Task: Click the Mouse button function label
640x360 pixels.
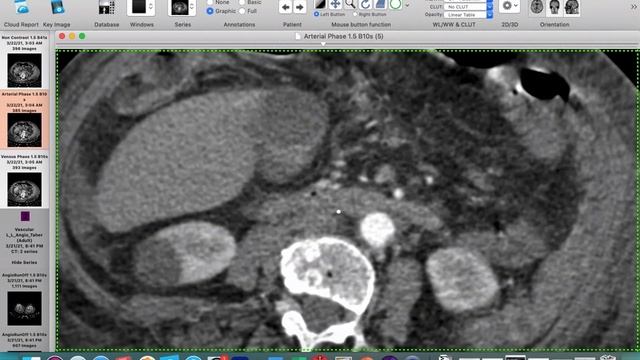Action: pyautogui.click(x=361, y=24)
